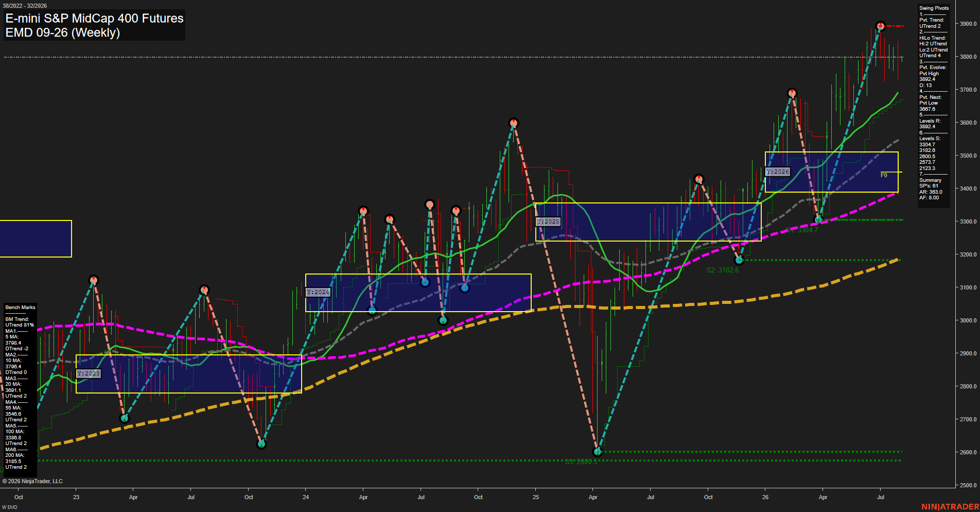
Task: Click the 3900.0 price axis label
Action: pyautogui.click(x=968, y=24)
